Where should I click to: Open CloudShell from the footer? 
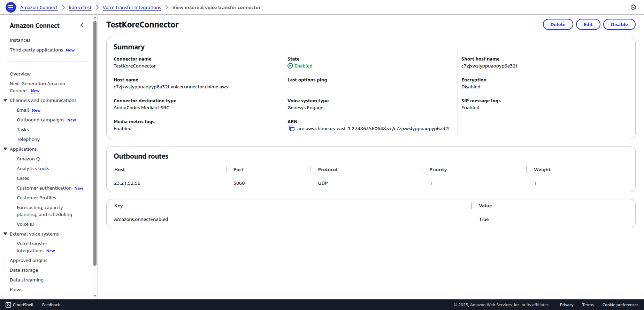click(x=20, y=305)
